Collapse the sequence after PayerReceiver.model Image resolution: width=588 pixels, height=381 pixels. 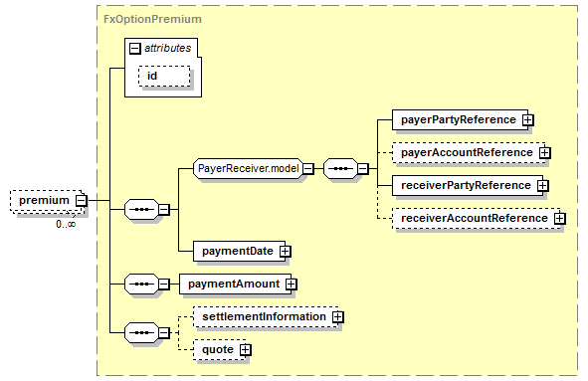coord(362,169)
